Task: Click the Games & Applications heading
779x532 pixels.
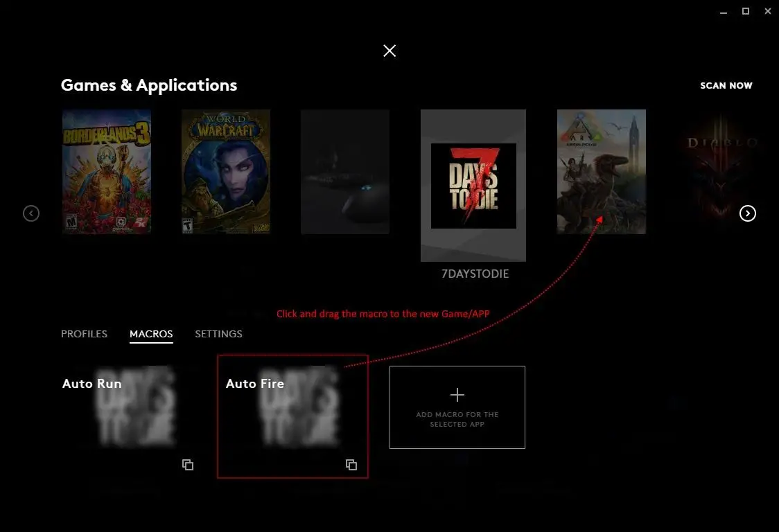Action: coord(149,85)
